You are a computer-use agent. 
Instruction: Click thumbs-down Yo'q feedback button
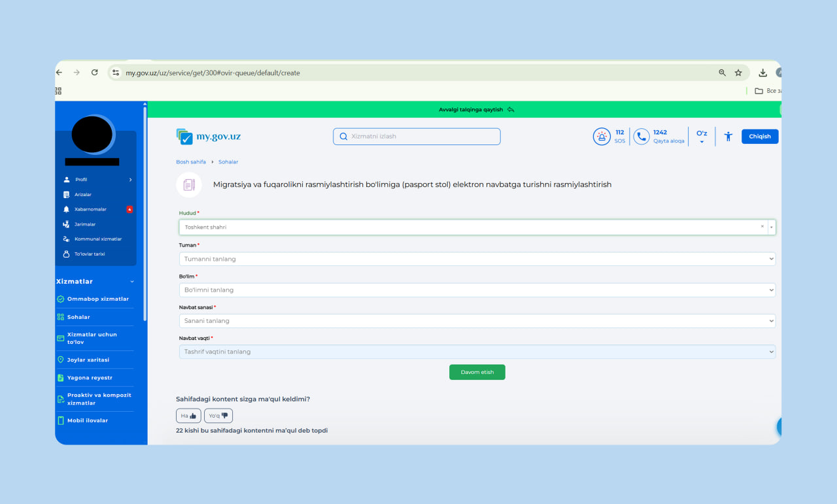(218, 416)
